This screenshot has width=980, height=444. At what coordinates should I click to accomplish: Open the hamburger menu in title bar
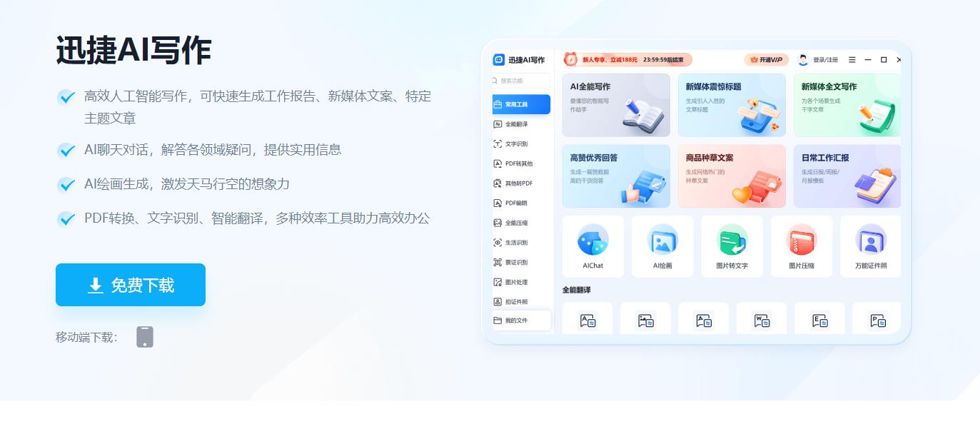(852, 60)
